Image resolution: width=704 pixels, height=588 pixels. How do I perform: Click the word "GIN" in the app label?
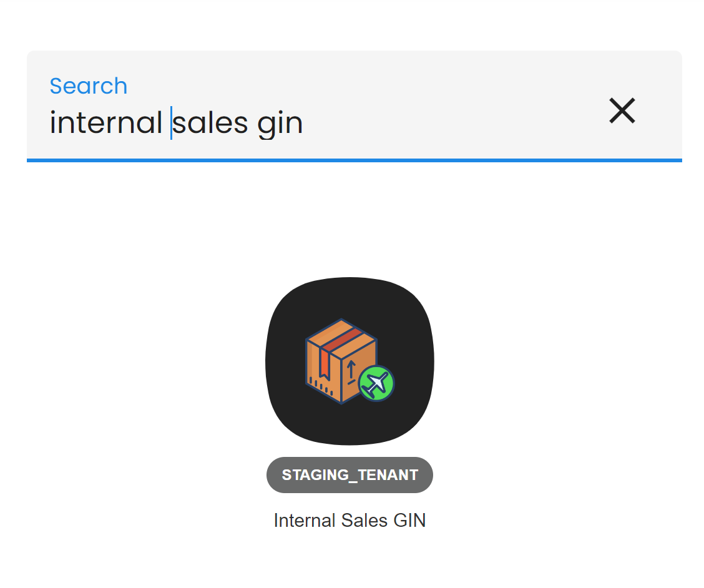pos(409,520)
